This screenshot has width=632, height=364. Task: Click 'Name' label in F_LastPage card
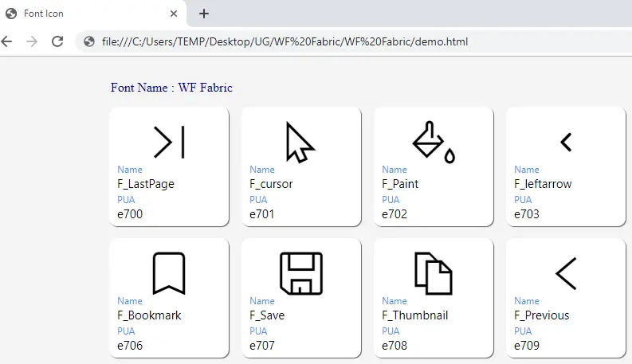pyautogui.click(x=130, y=170)
